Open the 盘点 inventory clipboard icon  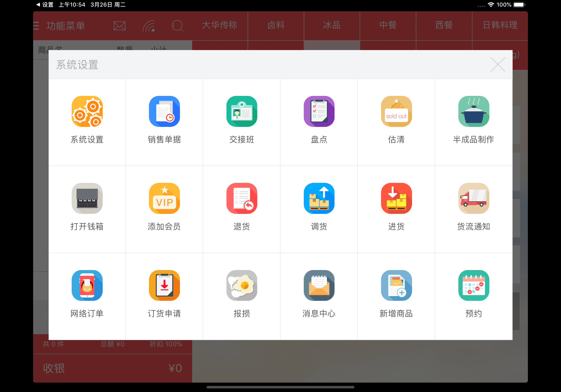pyautogui.click(x=319, y=111)
